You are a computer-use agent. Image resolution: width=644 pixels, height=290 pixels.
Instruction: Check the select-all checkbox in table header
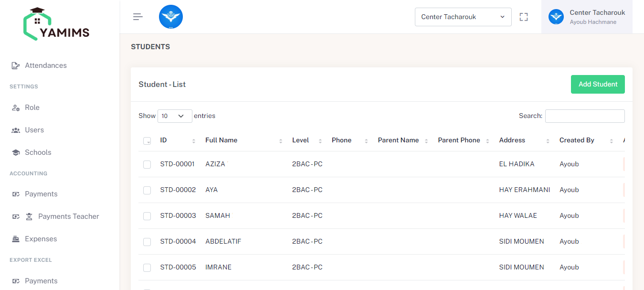(147, 141)
